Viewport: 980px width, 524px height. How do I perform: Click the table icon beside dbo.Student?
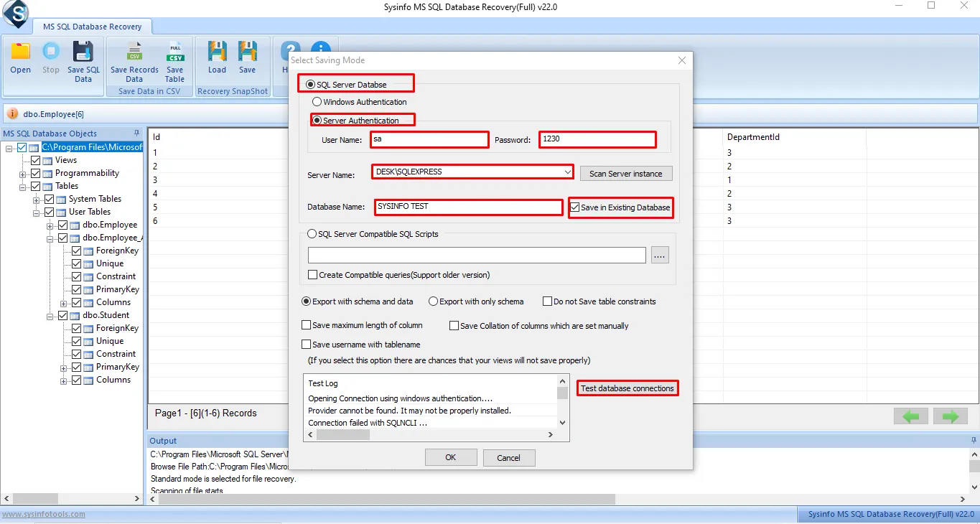point(75,315)
